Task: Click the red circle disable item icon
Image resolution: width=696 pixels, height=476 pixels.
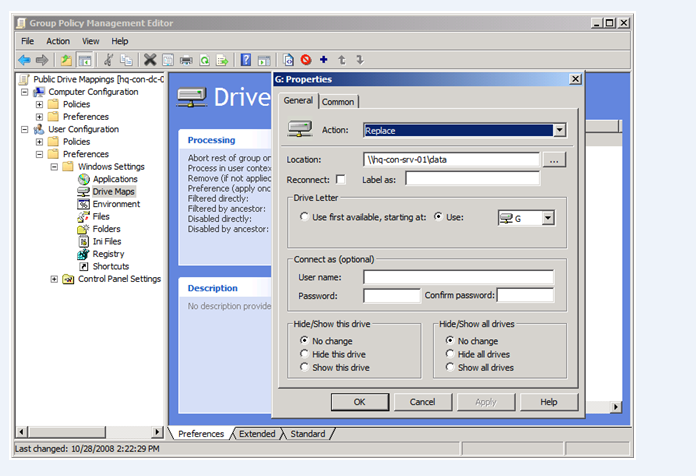Action: [x=306, y=60]
